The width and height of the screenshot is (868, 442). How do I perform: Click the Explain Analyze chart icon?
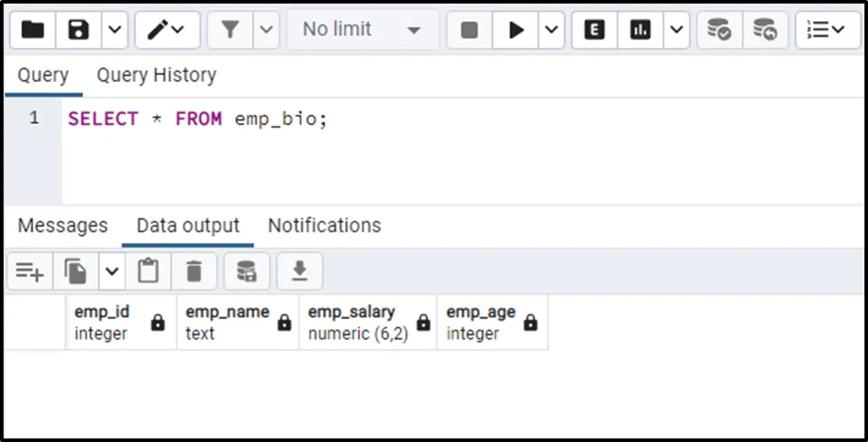pos(639,30)
